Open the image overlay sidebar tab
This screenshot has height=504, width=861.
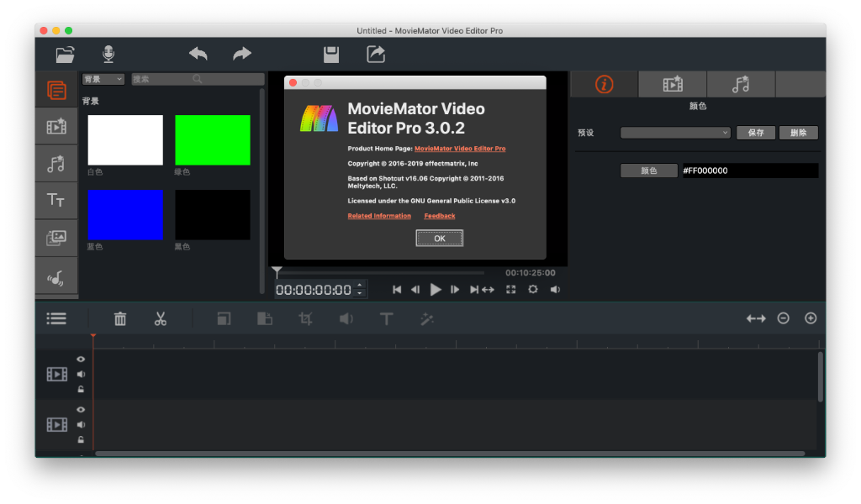pyautogui.click(x=56, y=238)
